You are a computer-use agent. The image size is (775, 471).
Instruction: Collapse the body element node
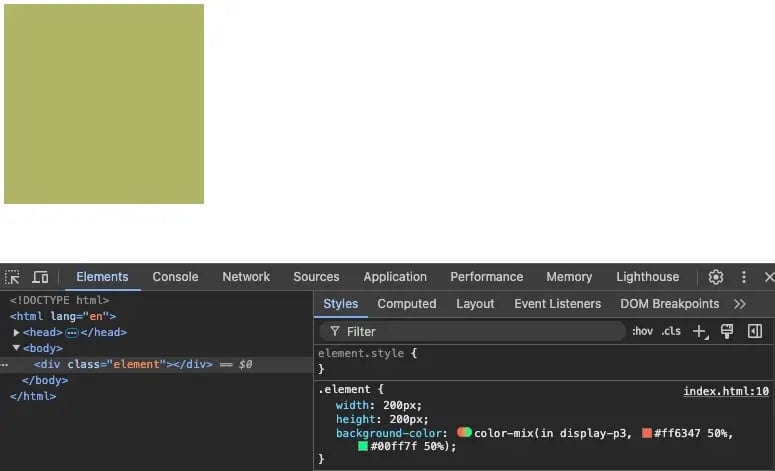[x=16, y=348]
